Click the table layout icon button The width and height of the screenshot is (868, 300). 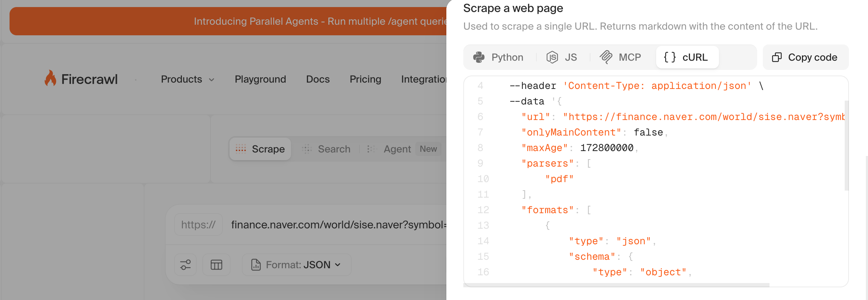[216, 265]
